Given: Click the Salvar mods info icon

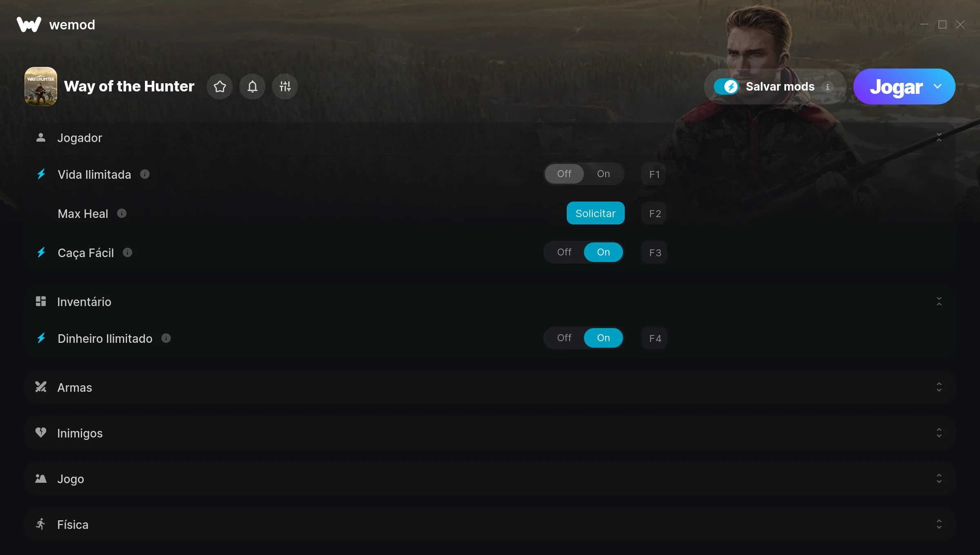Looking at the screenshot, I should [828, 87].
